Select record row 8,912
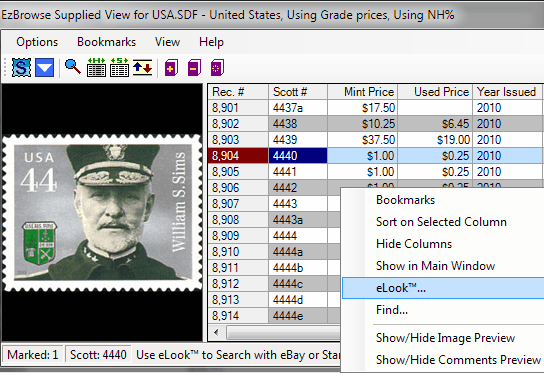This screenshot has height=378, width=544. click(x=238, y=284)
